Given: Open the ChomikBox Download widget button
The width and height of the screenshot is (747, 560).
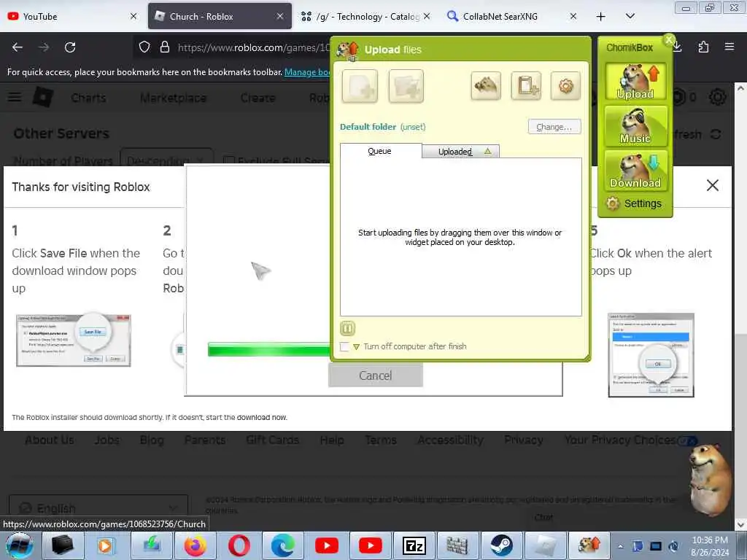Looking at the screenshot, I should click(635, 171).
